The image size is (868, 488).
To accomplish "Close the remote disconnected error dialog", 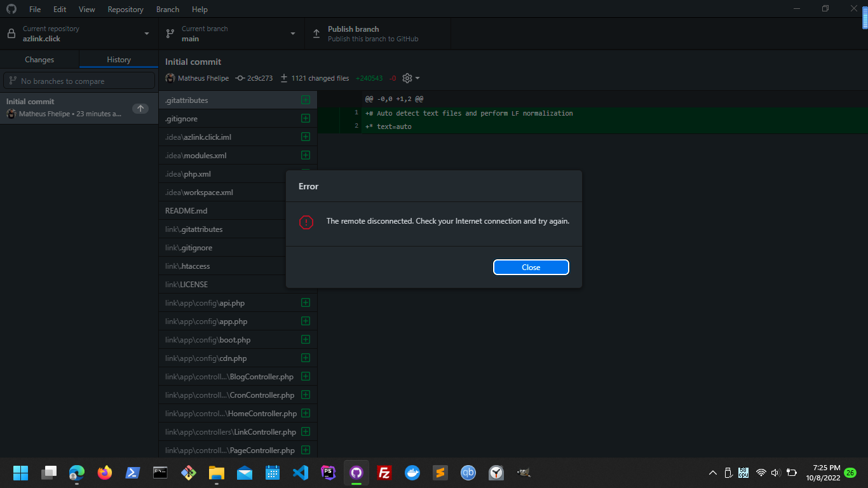I will point(531,267).
